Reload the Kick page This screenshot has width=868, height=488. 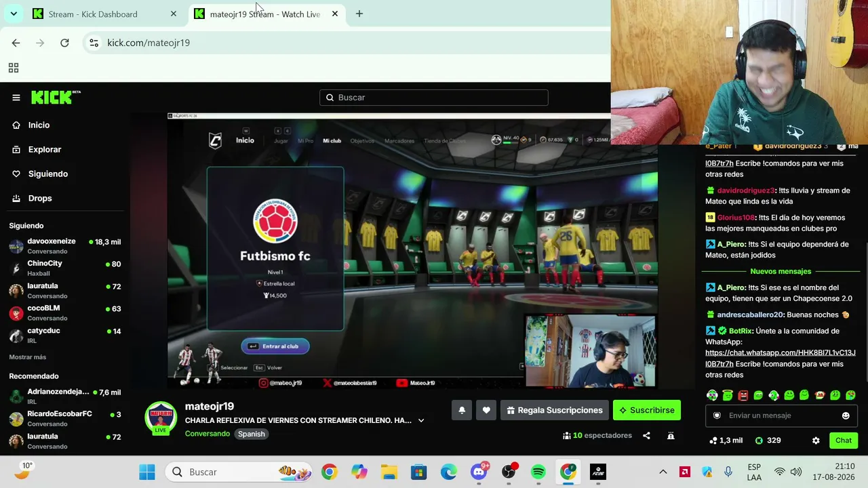pos(64,43)
